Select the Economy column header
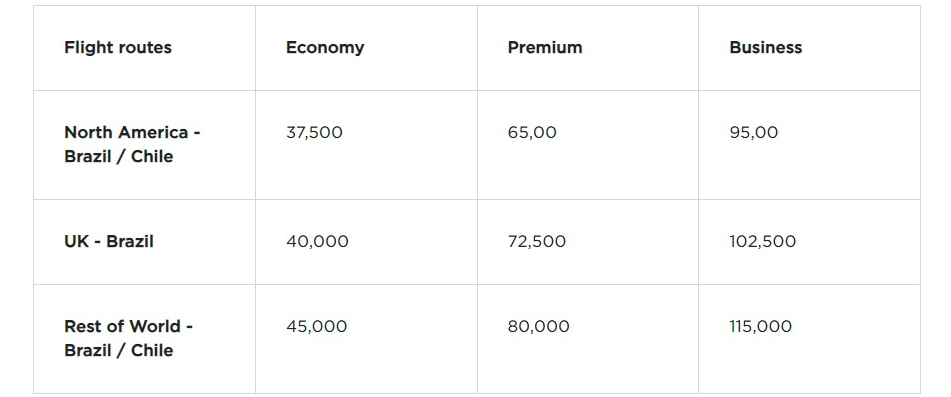 click(x=325, y=48)
